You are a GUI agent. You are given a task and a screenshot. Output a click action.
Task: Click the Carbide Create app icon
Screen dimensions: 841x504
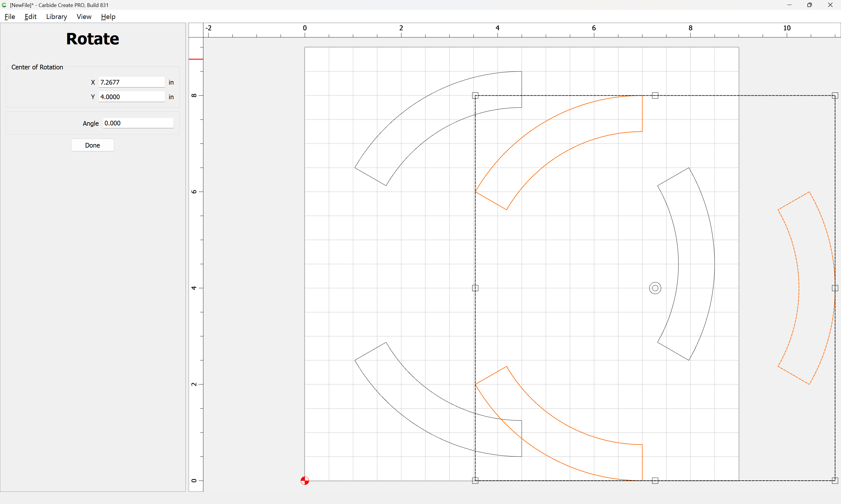4,5
